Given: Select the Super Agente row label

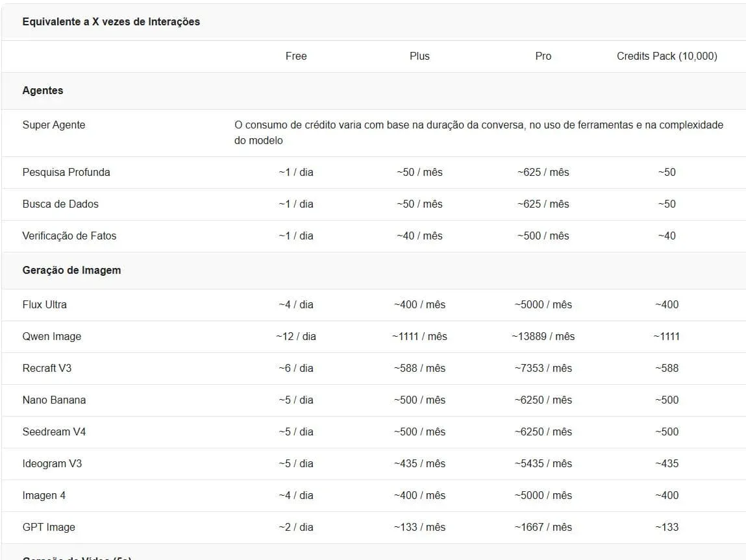Looking at the screenshot, I should (54, 125).
